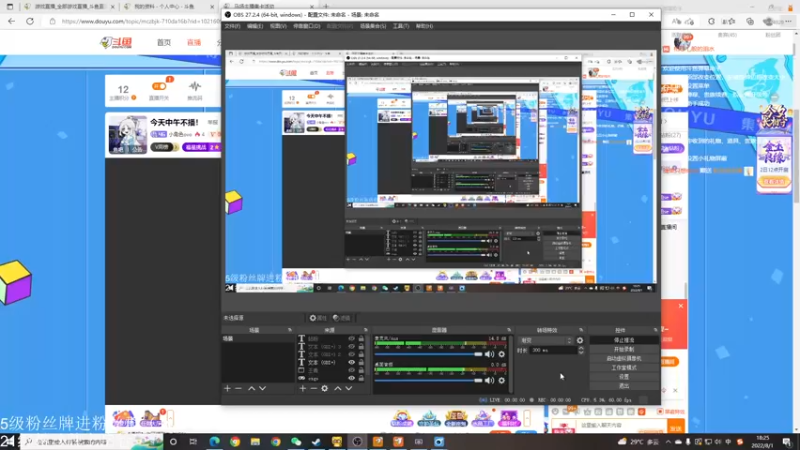Open desktop audio settings gear
This screenshot has width=800, height=450.
pos(502,381)
